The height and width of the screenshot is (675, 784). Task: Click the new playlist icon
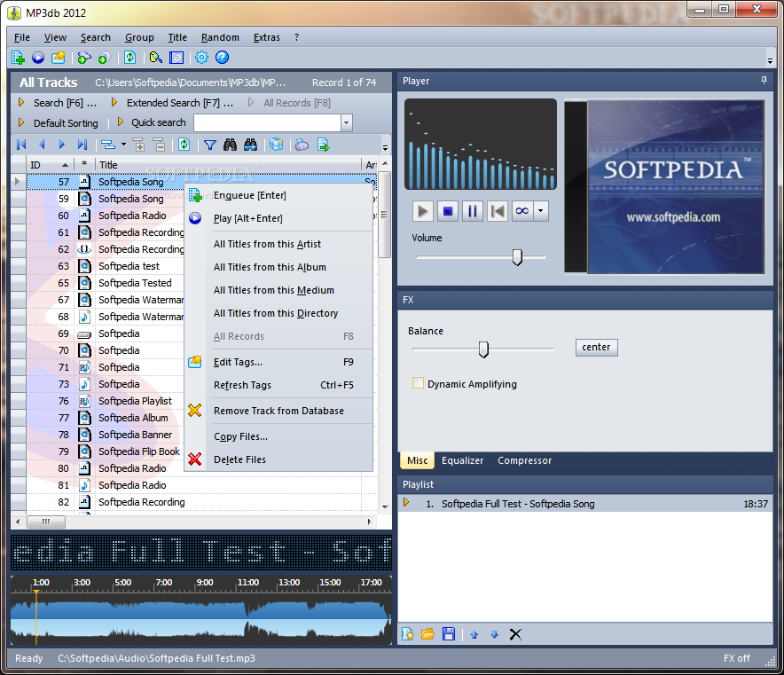(x=408, y=634)
